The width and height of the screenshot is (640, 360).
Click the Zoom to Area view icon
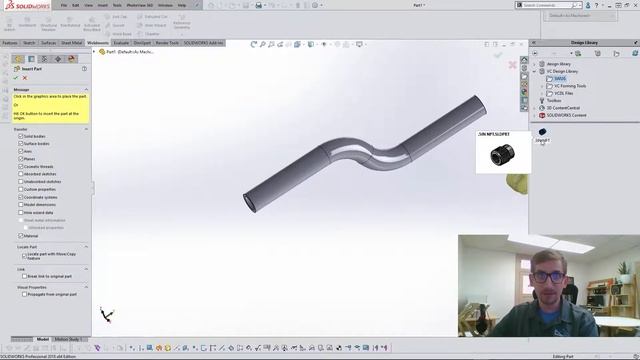pos(271,44)
